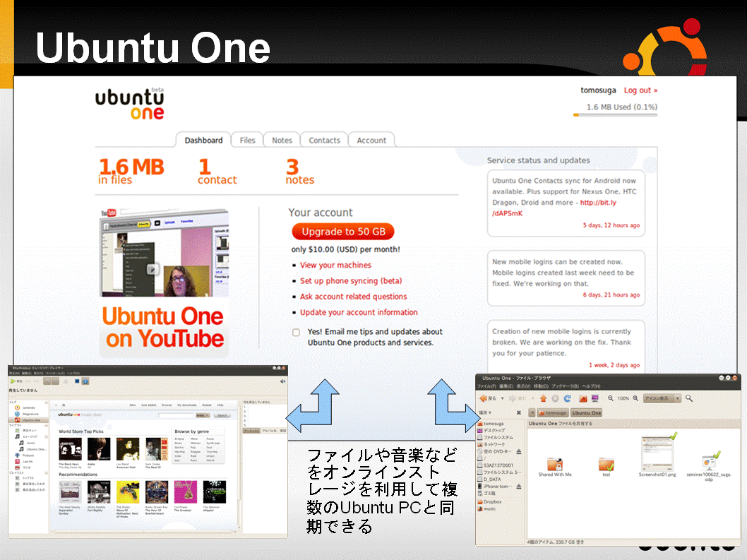
Task: Select music bookmark in file browser sidebar
Action: [486, 509]
